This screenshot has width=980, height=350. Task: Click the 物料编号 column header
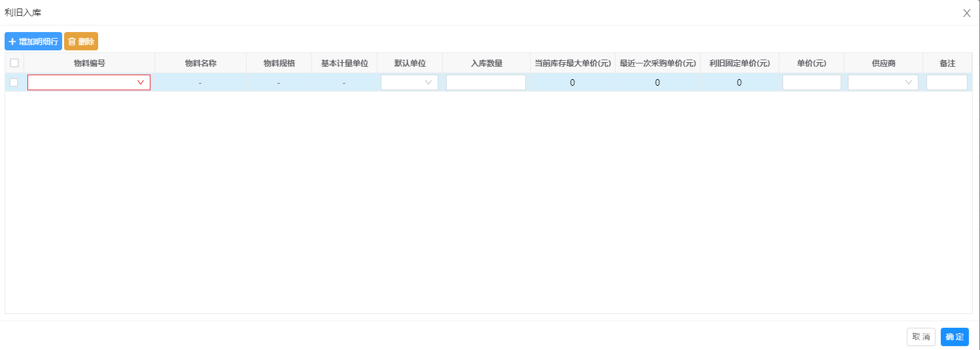click(x=90, y=63)
